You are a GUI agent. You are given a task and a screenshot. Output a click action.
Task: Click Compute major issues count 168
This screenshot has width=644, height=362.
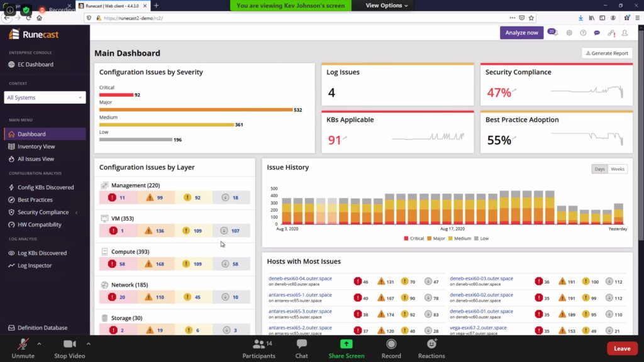(155, 264)
